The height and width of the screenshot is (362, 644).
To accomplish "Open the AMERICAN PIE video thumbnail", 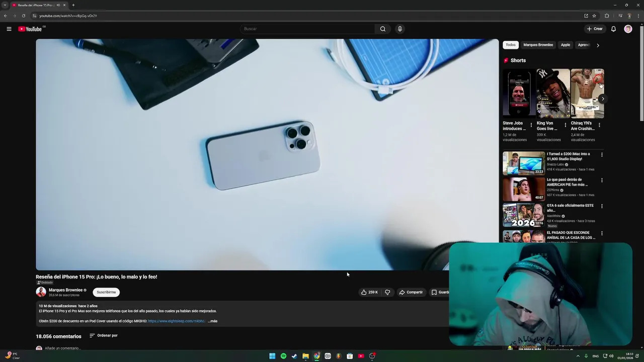I will pyautogui.click(x=524, y=189).
